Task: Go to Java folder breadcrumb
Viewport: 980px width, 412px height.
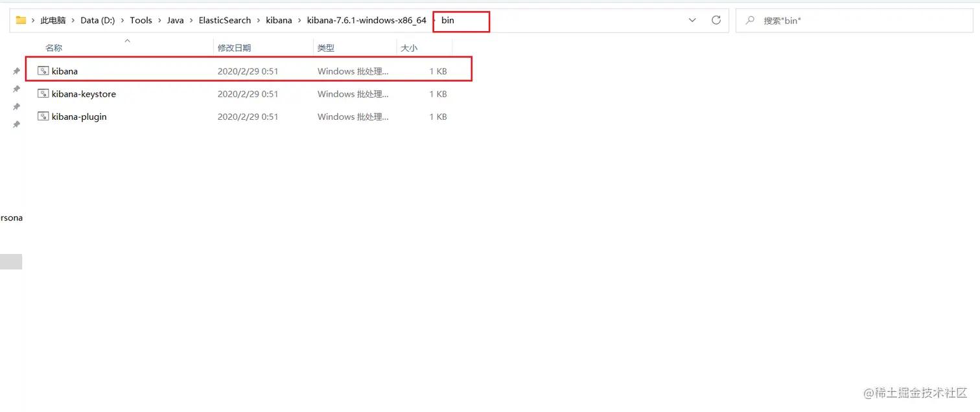Action: [176, 20]
